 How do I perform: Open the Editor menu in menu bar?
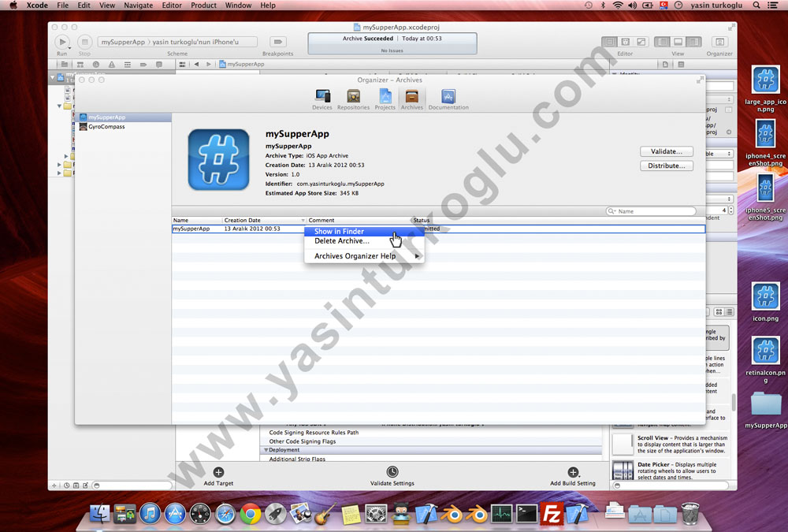pyautogui.click(x=171, y=6)
